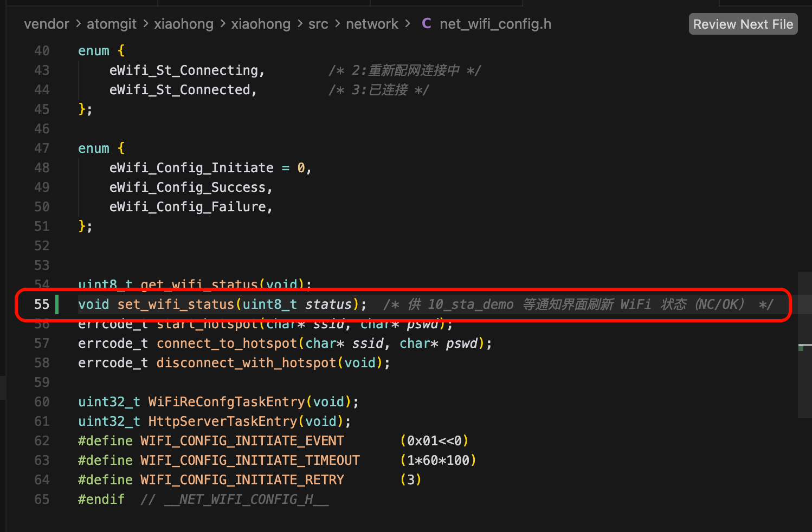Click line number 47 in gutter
812x532 pixels.
[x=42, y=148]
